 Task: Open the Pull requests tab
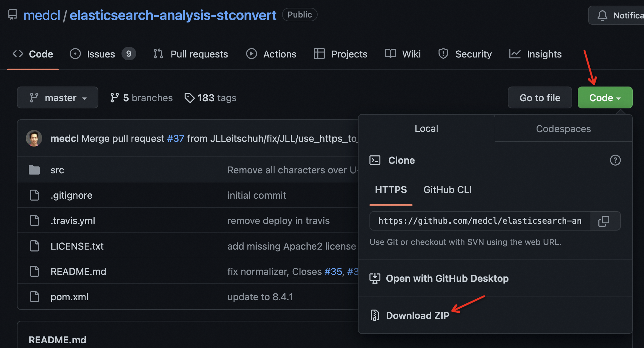point(191,54)
